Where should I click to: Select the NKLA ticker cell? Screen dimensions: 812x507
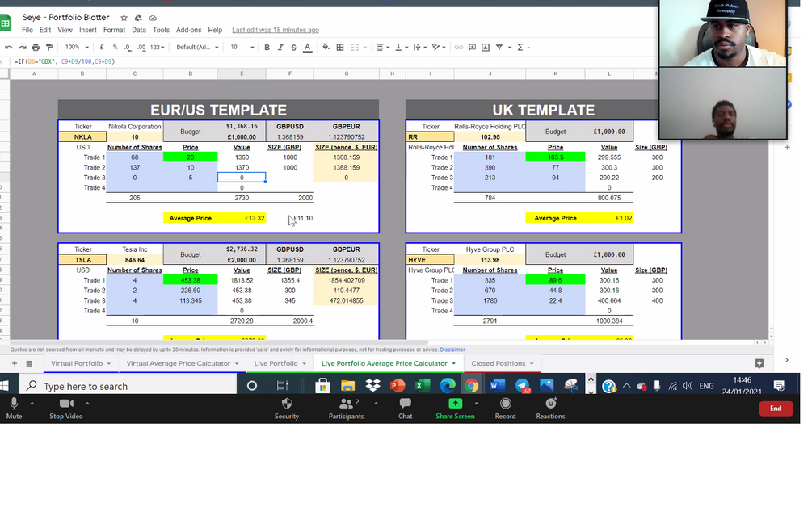tap(82, 137)
